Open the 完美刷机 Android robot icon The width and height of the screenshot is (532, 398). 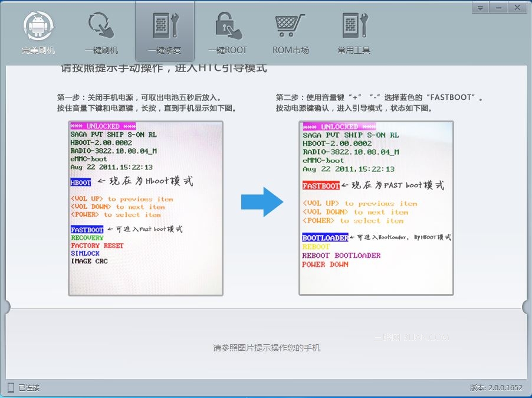click(38, 26)
